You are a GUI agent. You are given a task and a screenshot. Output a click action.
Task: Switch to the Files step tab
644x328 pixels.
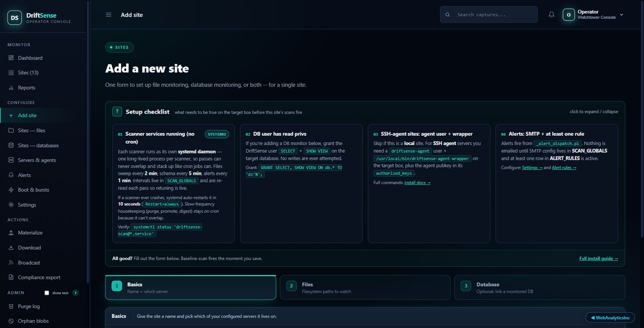tap(365, 287)
